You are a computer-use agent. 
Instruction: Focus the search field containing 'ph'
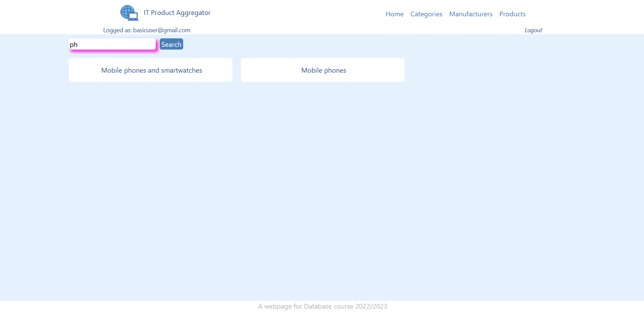coord(112,44)
